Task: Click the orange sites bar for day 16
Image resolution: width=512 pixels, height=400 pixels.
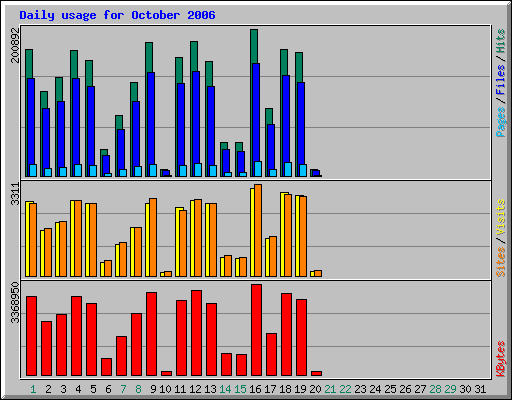Action: pyautogui.click(x=258, y=230)
